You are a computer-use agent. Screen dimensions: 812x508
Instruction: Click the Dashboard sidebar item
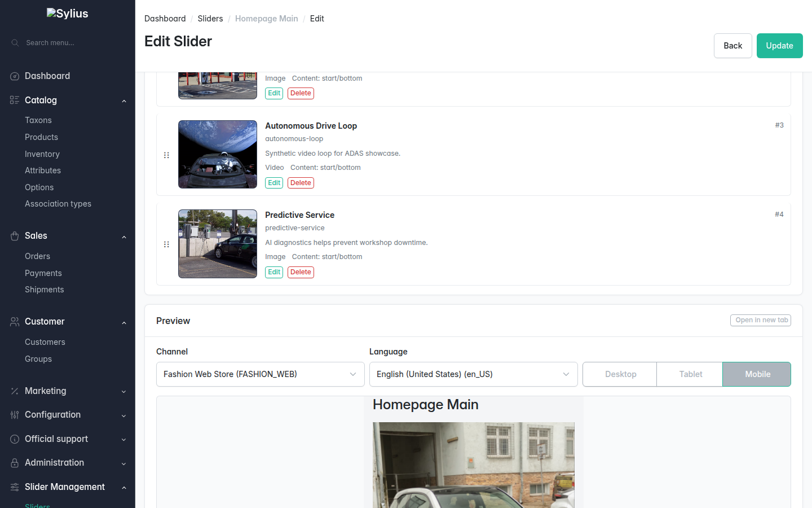[x=47, y=76]
